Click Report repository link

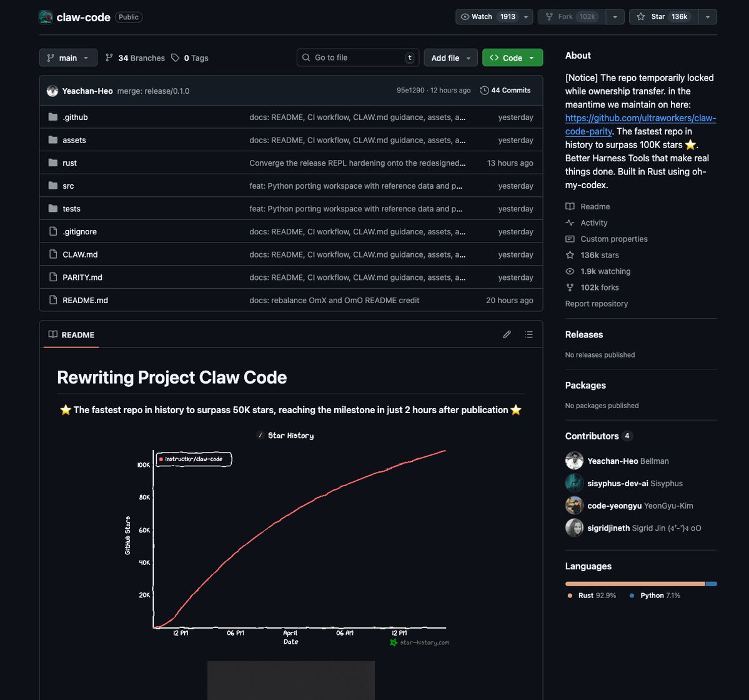[x=596, y=304]
